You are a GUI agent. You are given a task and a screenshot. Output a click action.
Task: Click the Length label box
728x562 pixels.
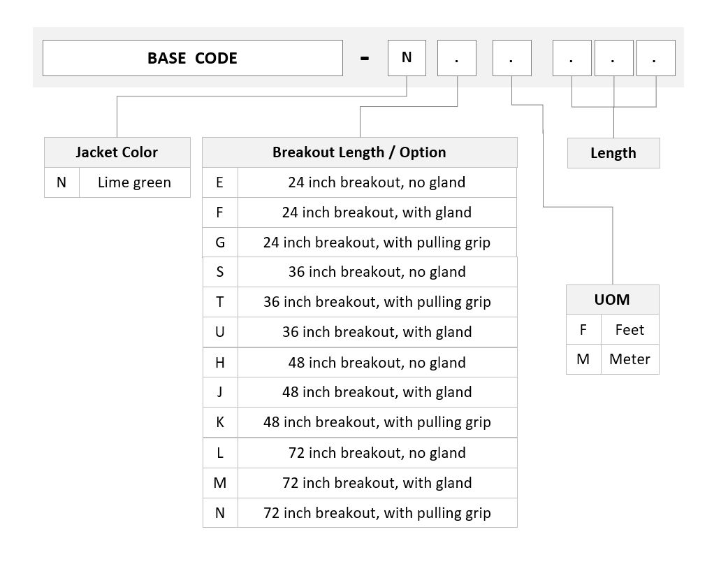pos(613,153)
